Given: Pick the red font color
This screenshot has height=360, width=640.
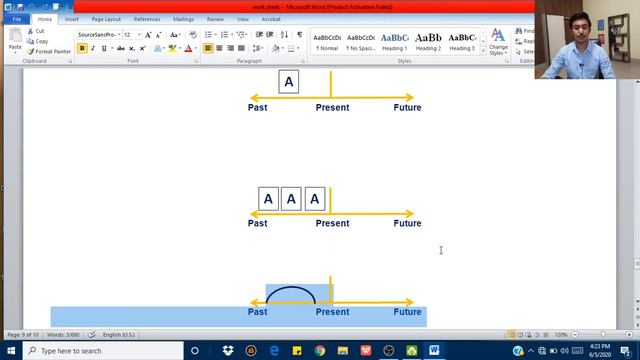Looking at the screenshot, I should pyautogui.click(x=188, y=49).
